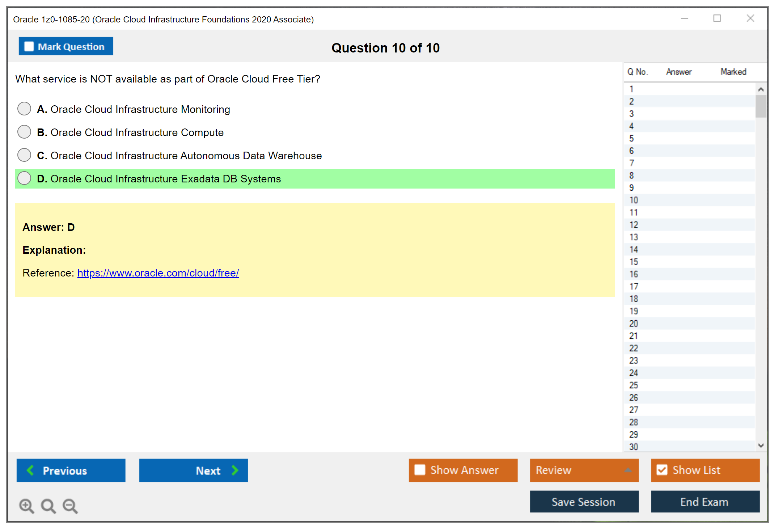Click the question list scrollbar thumb

click(761, 106)
